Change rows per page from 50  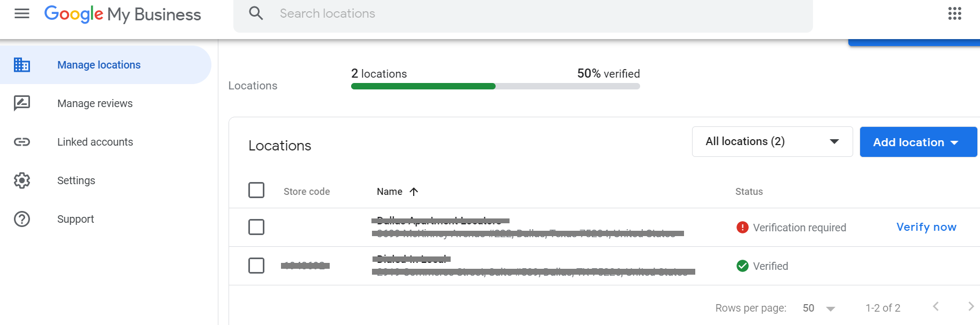[819, 308]
